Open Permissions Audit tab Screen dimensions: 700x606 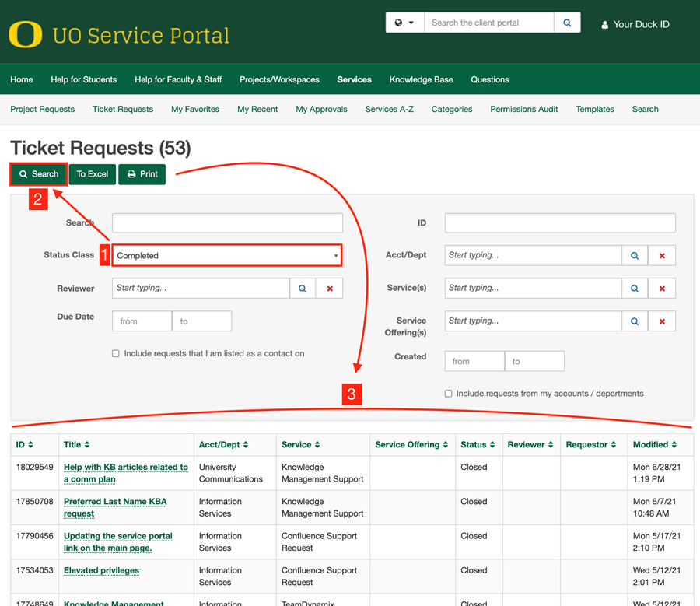tap(524, 110)
